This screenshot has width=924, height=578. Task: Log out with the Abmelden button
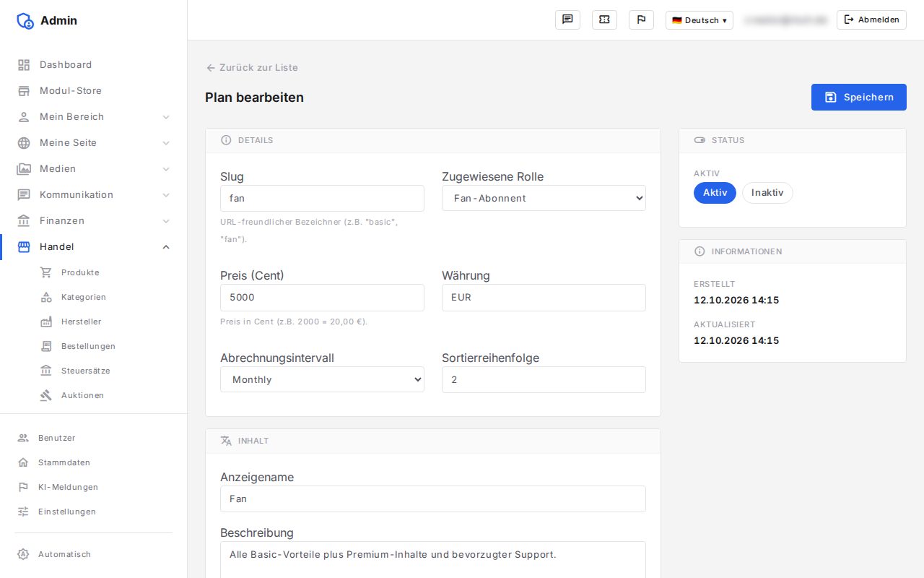pyautogui.click(x=871, y=20)
